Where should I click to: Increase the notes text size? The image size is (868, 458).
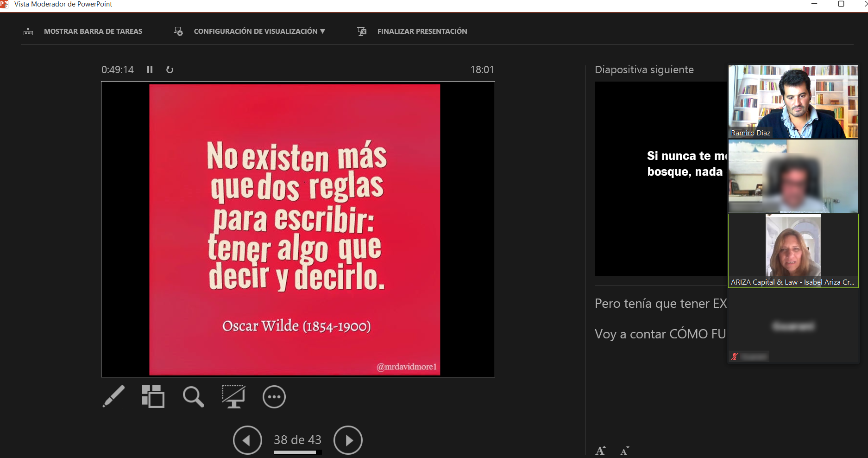point(600,451)
